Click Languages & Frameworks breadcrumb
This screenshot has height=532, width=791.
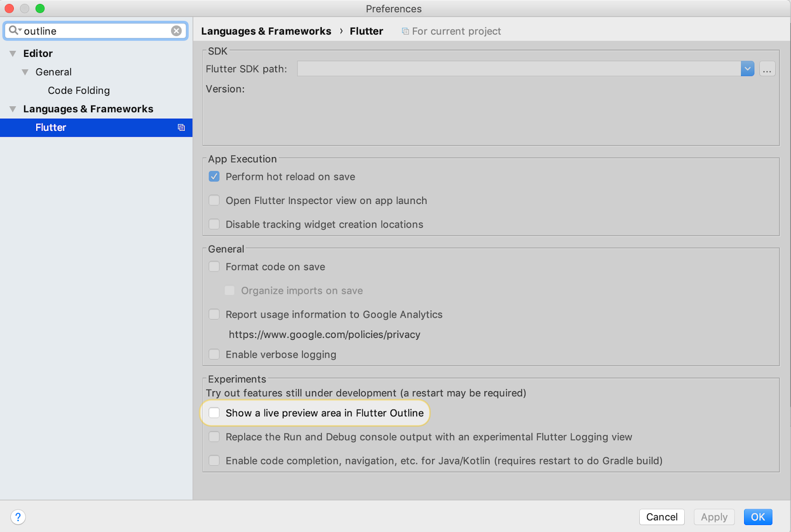[266, 31]
